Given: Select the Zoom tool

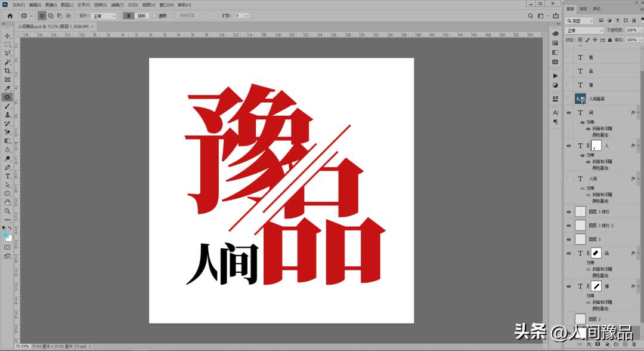Looking at the screenshot, I should point(8,210).
